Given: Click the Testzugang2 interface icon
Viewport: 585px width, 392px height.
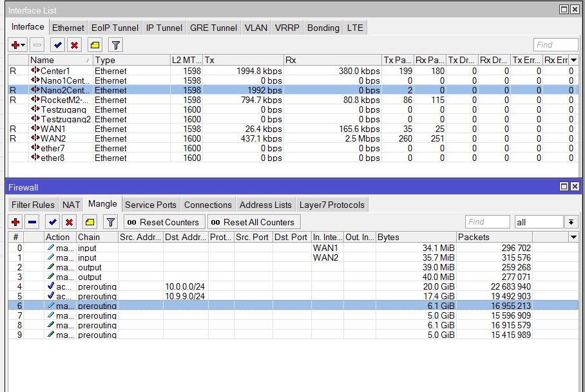Looking at the screenshot, I should pyautogui.click(x=35, y=118).
